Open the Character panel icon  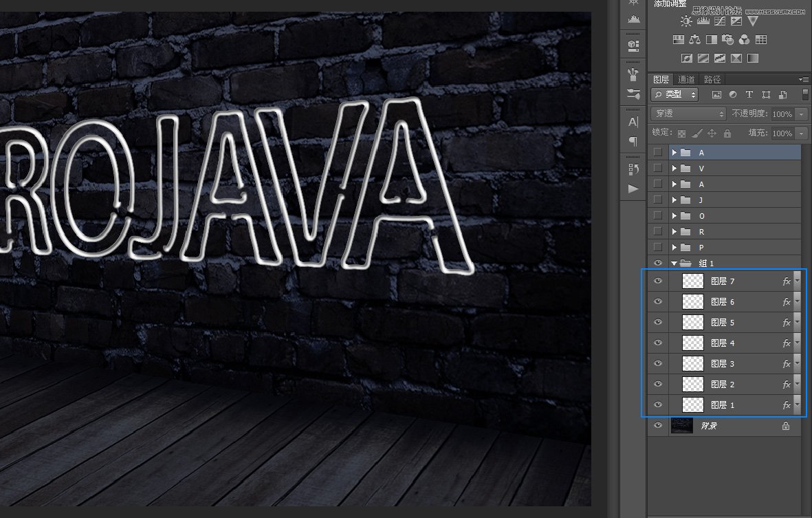pyautogui.click(x=633, y=122)
